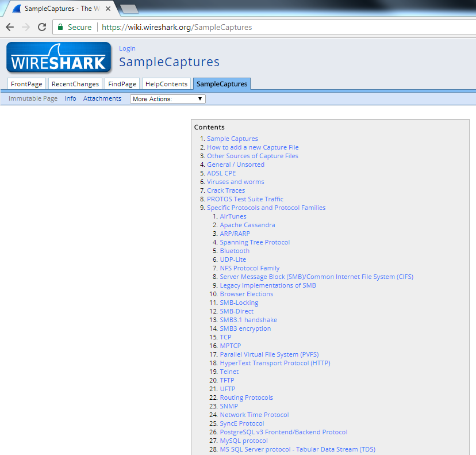Jump to AirTunes entry
The width and height of the screenshot is (476, 455).
tap(233, 216)
